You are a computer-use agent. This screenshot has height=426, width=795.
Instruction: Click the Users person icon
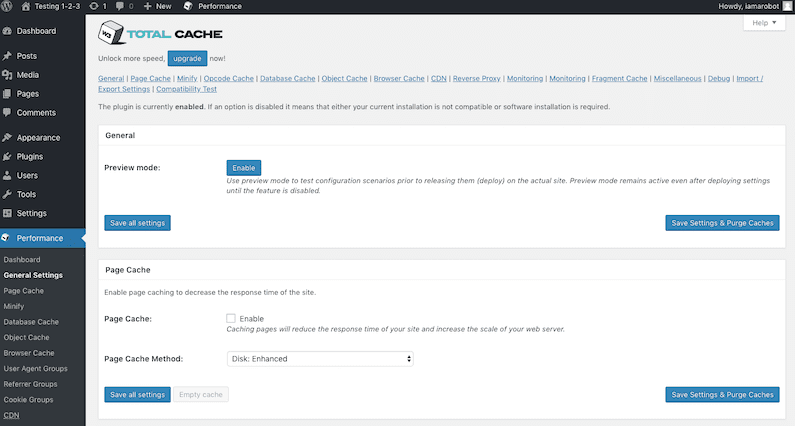tap(7, 175)
